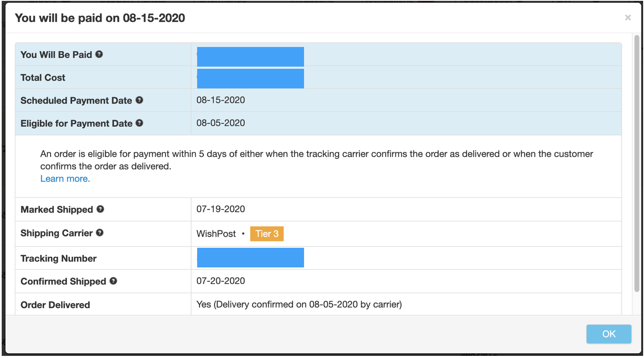This screenshot has height=358, width=644.
Task: Click the Shipping Carrier question mark icon
Action: [100, 233]
